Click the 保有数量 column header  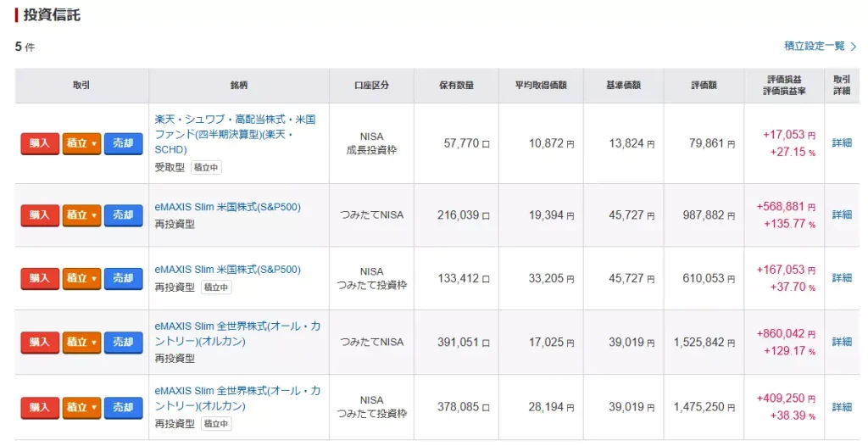coord(456,86)
